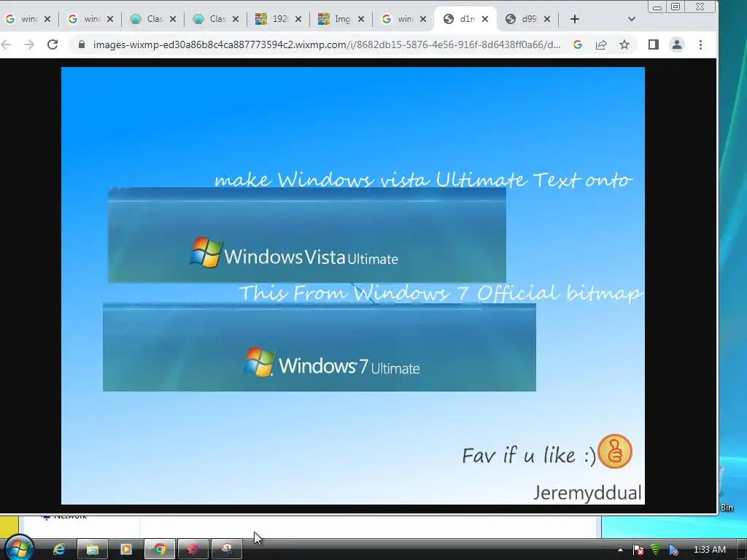Open Action Center flag tray icon
747x560 pixels.
(638, 550)
